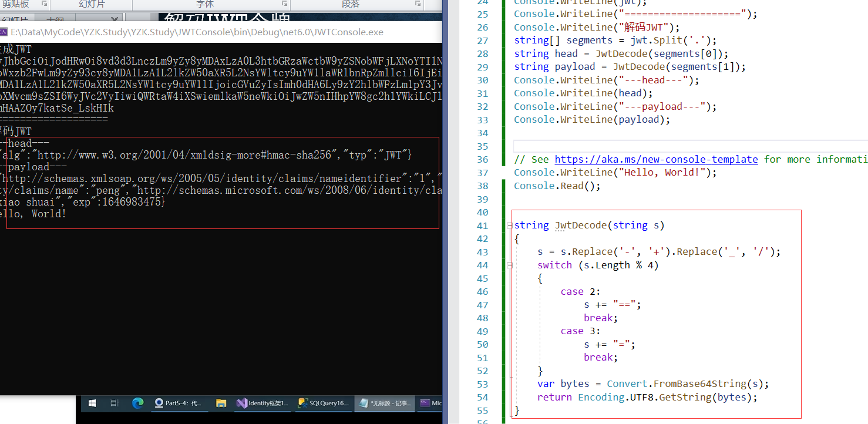
Task: Open Task View on the taskbar
Action: 115,403
